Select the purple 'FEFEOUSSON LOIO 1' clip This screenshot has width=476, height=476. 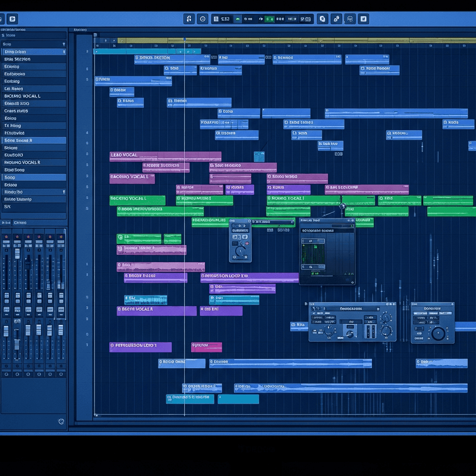[x=140, y=347]
